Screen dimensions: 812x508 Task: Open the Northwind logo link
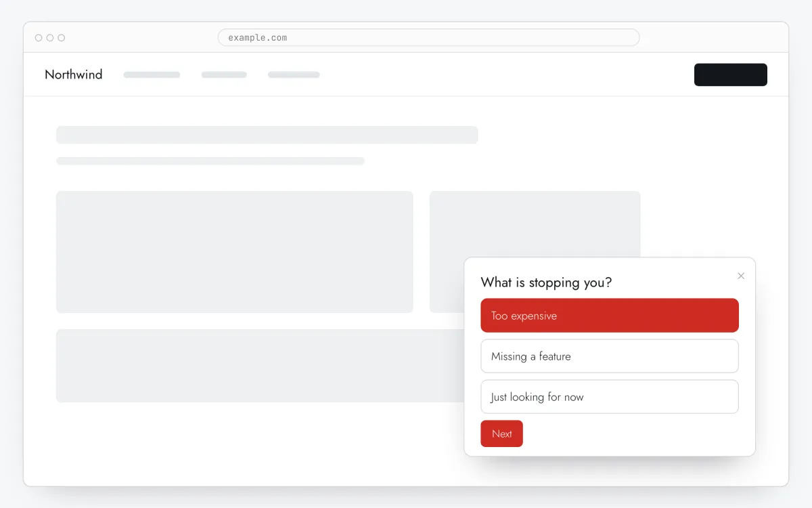tap(74, 75)
